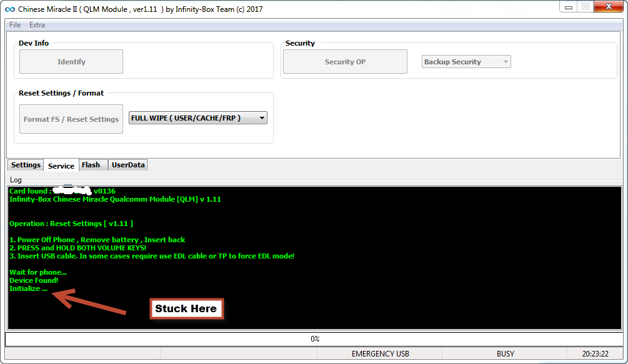Switch to the UserData tab
The image size is (628, 364).
[x=128, y=165]
